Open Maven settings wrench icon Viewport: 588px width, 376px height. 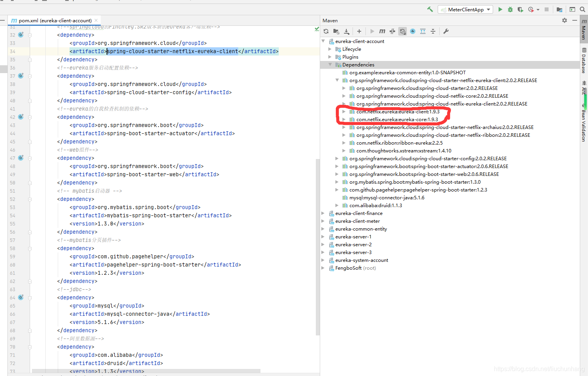point(446,31)
